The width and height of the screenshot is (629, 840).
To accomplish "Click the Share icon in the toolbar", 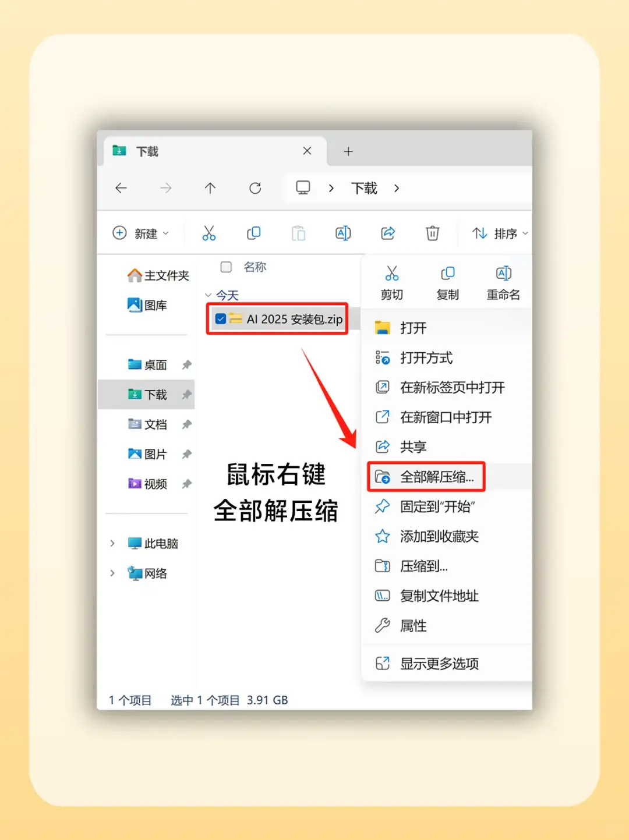I will coord(388,233).
